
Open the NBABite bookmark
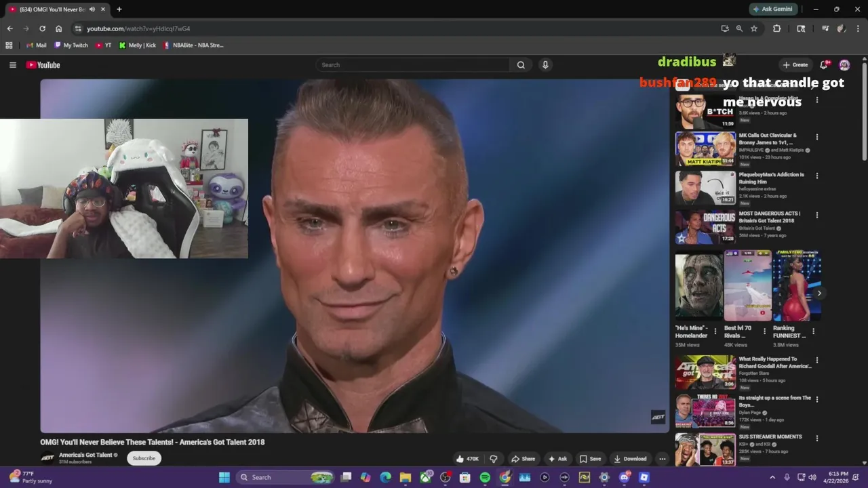193,45
